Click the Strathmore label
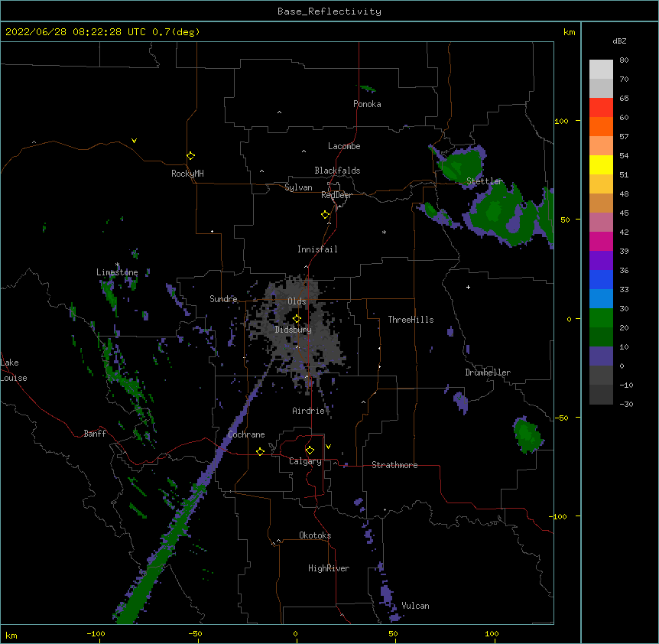The width and height of the screenshot is (659, 644). tap(394, 465)
